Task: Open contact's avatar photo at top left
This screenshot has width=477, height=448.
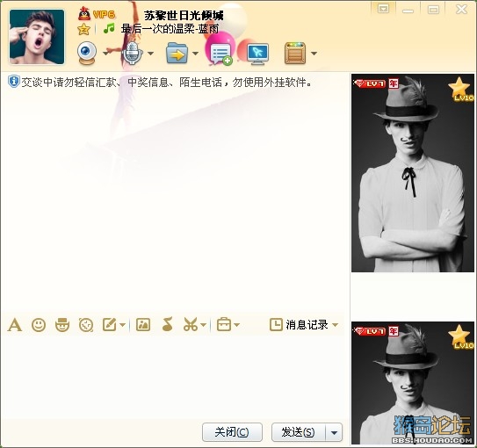Action: coord(37,37)
